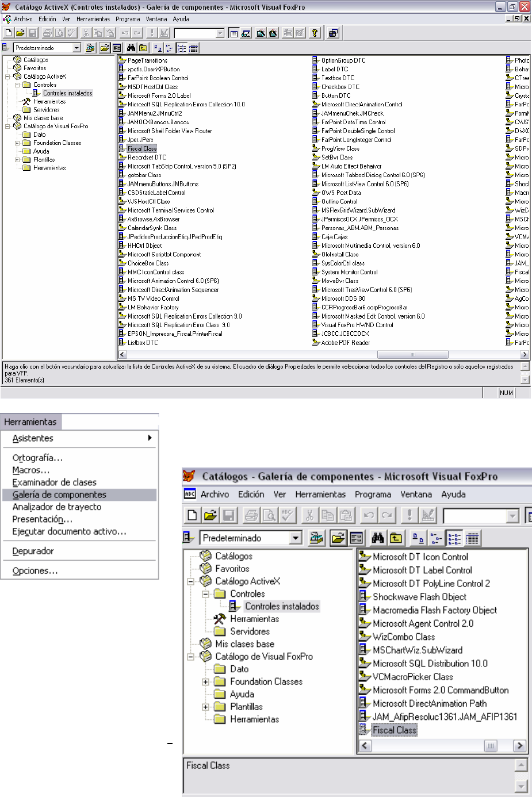
Task: Click Copy icon in lower Catálogos window
Action: (327, 515)
